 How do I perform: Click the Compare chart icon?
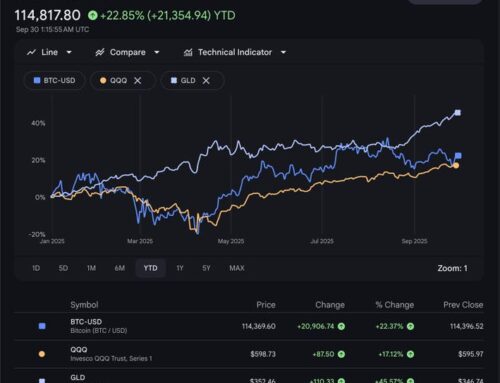tap(100, 52)
